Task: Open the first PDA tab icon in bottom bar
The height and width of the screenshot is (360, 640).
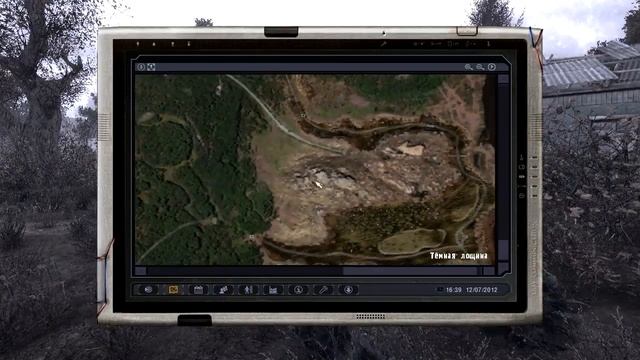Action: [x=149, y=289]
